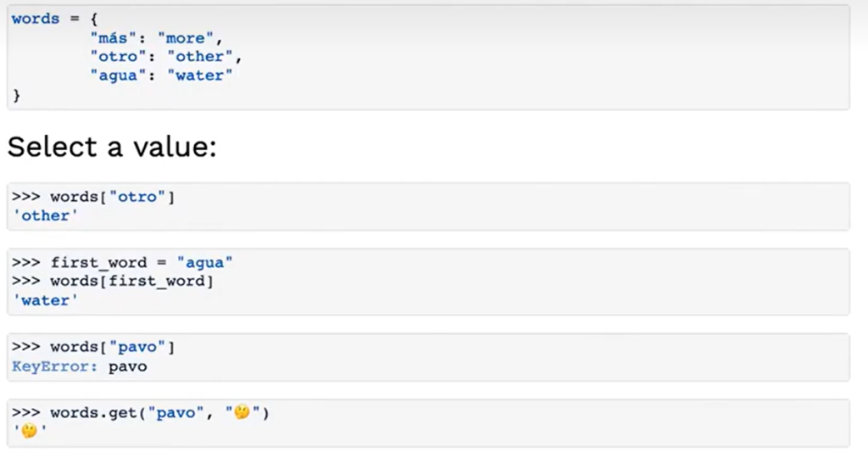868x469 pixels.
Task: Click the first_word variable in the assignment line
Action: coord(92,263)
